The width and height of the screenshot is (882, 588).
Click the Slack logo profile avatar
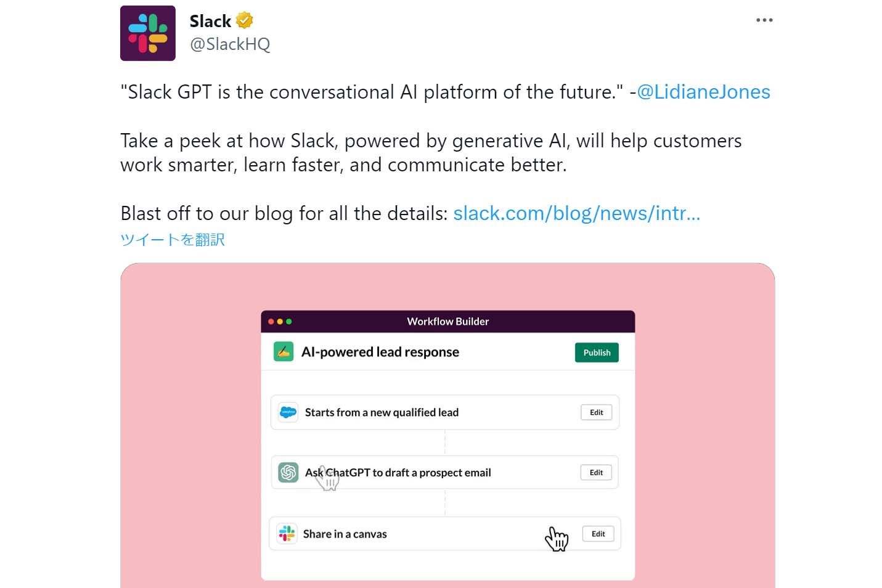[148, 33]
